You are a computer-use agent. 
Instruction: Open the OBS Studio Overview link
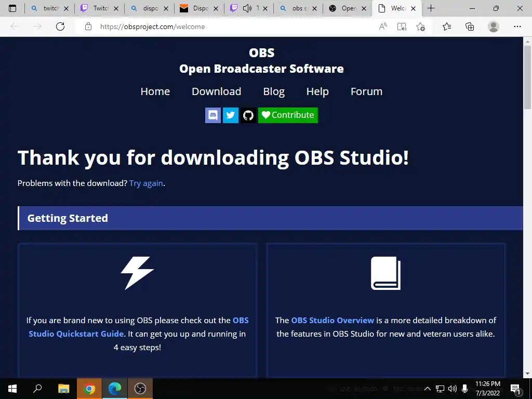pos(332,320)
